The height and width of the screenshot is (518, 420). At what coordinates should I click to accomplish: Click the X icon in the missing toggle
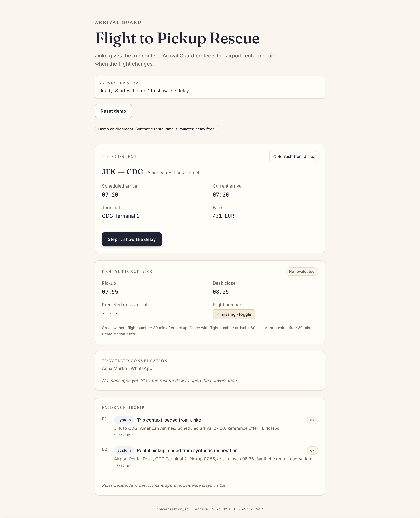(218, 314)
